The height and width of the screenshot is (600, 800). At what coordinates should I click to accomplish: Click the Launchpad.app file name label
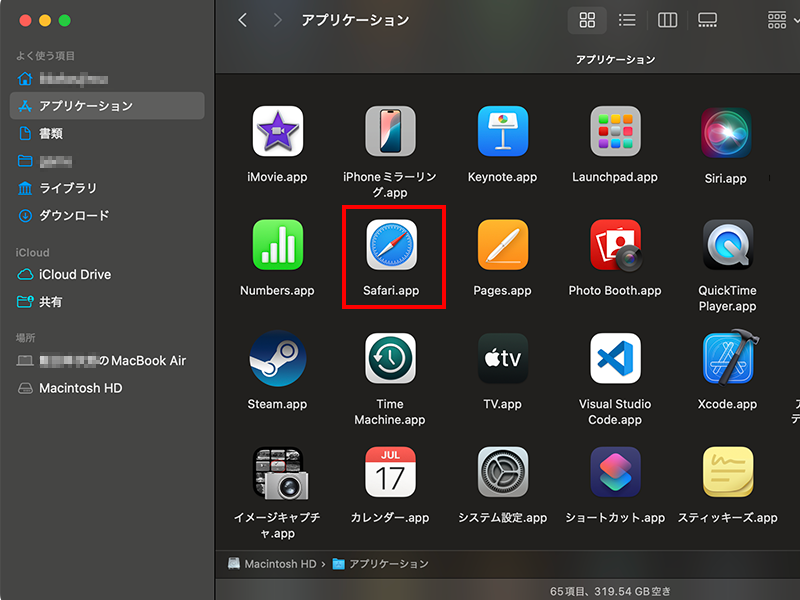[615, 177]
